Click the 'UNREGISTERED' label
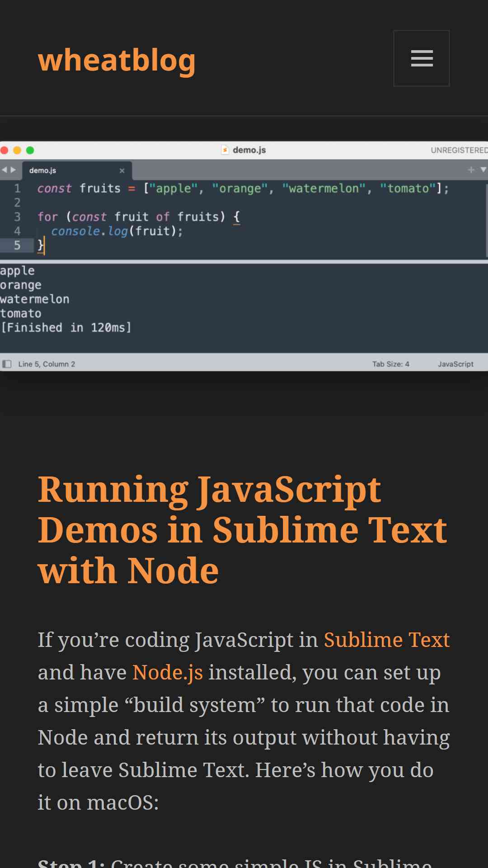Viewport: 488px width, 868px height. click(x=459, y=150)
